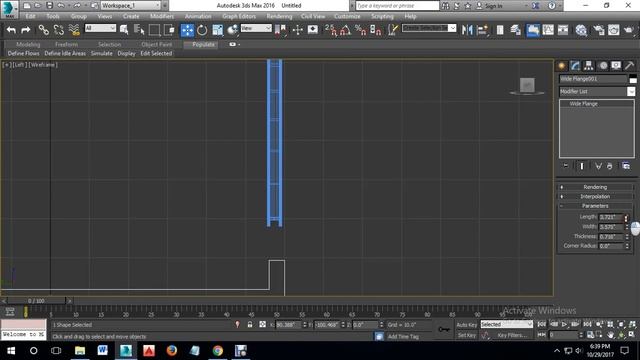This screenshot has width=640, height=360.
Task: Open the Modifiers menu
Action: (162, 16)
